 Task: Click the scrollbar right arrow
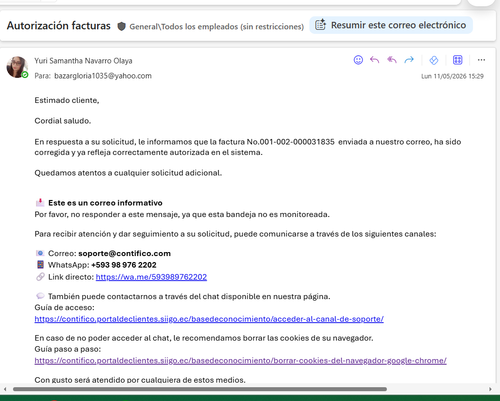(490, 389)
